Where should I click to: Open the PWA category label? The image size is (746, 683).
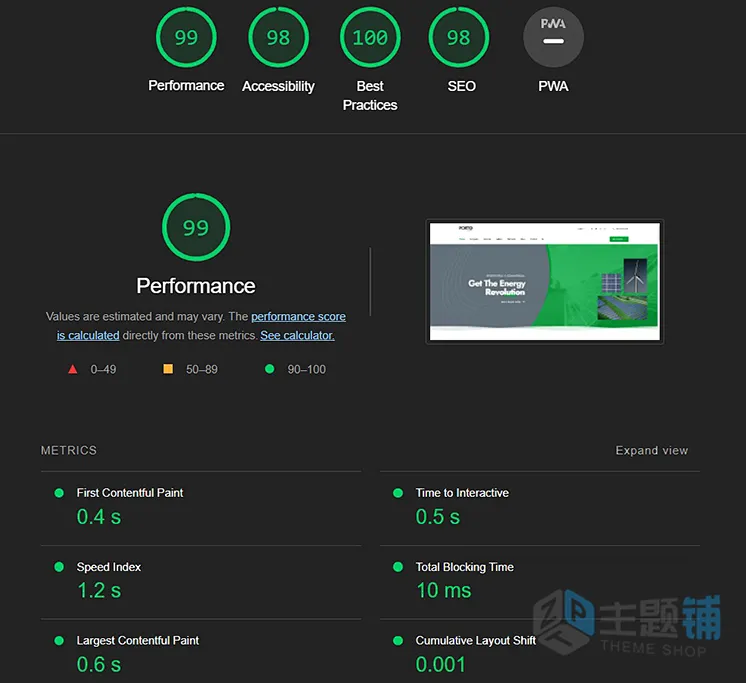click(x=553, y=87)
